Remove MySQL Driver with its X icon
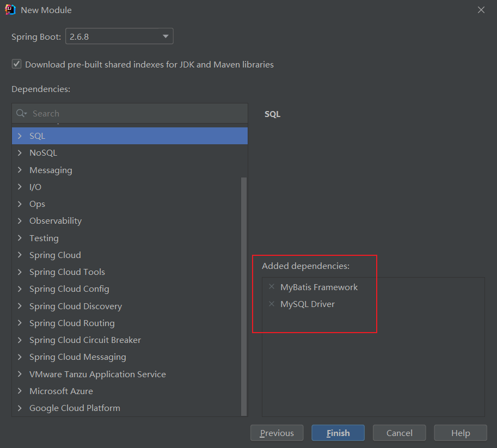Screen dimensions: 497x448 pyautogui.click(x=272, y=304)
